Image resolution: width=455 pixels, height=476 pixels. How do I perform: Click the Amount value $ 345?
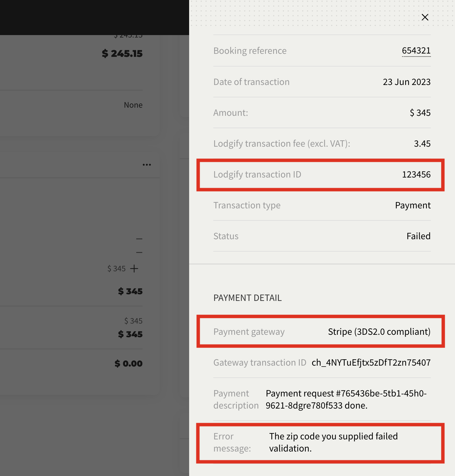pos(420,113)
